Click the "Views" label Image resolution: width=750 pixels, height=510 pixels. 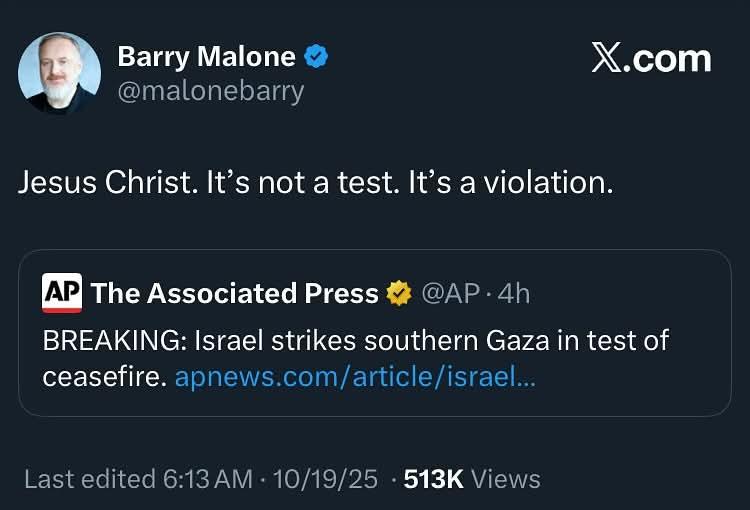coord(505,479)
